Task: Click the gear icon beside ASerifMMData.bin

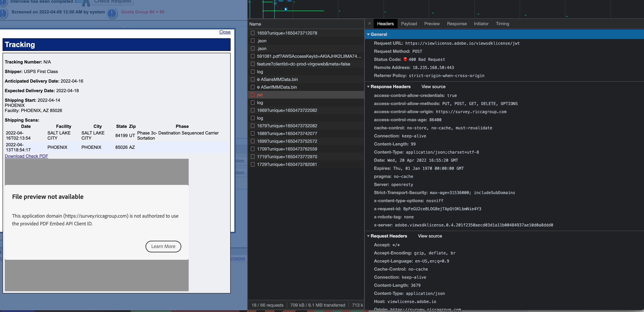Action: point(258,87)
